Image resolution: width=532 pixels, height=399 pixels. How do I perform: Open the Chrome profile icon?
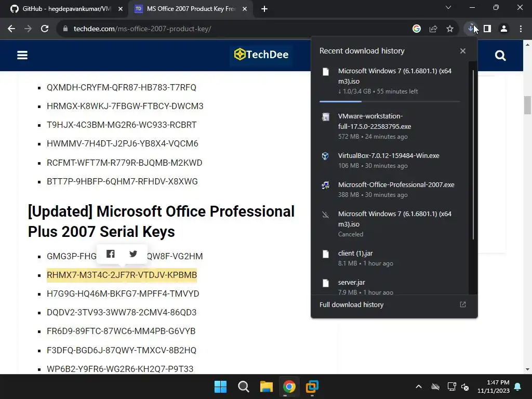(504, 29)
